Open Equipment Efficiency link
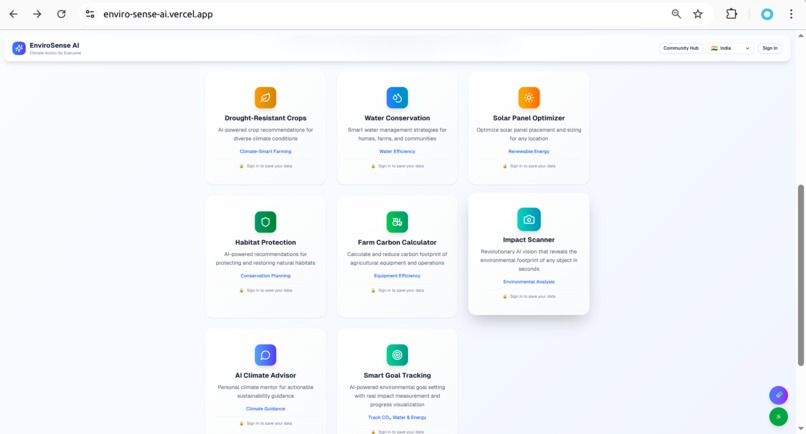This screenshot has width=806, height=434. [x=397, y=276]
